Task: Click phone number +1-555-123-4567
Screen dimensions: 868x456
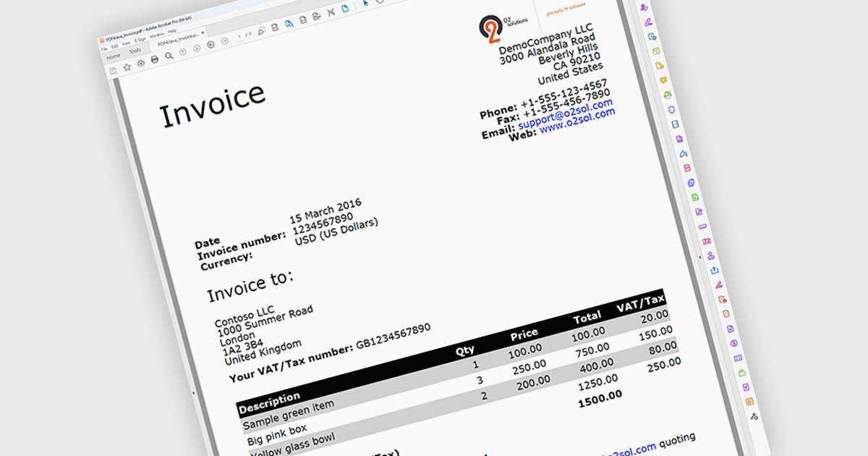Action: coord(563,95)
